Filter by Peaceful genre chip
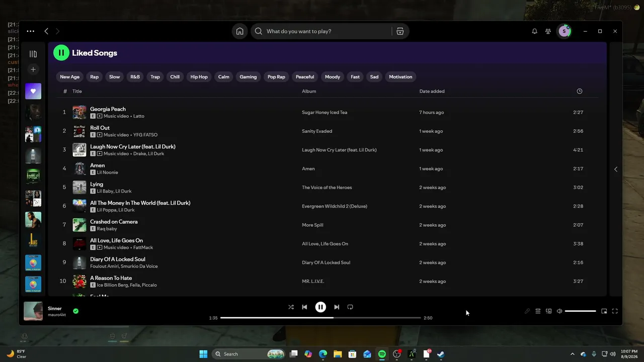The width and height of the screenshot is (644, 362). click(305, 77)
